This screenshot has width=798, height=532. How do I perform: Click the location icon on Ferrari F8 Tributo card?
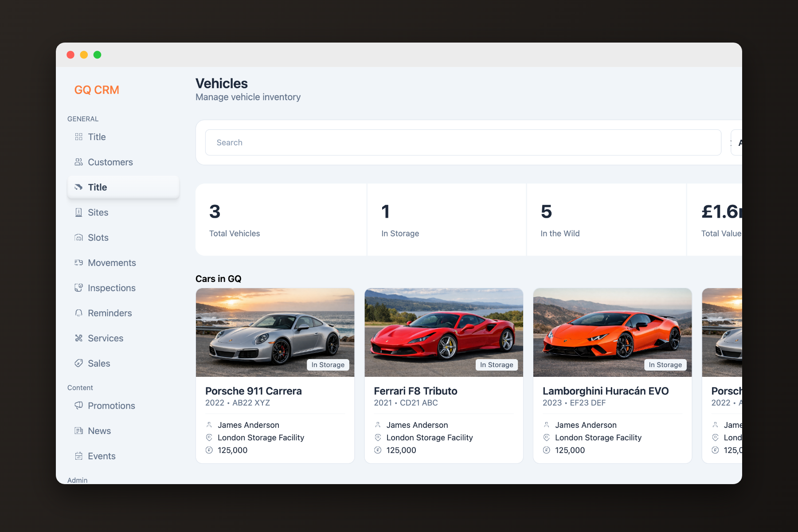point(378,438)
